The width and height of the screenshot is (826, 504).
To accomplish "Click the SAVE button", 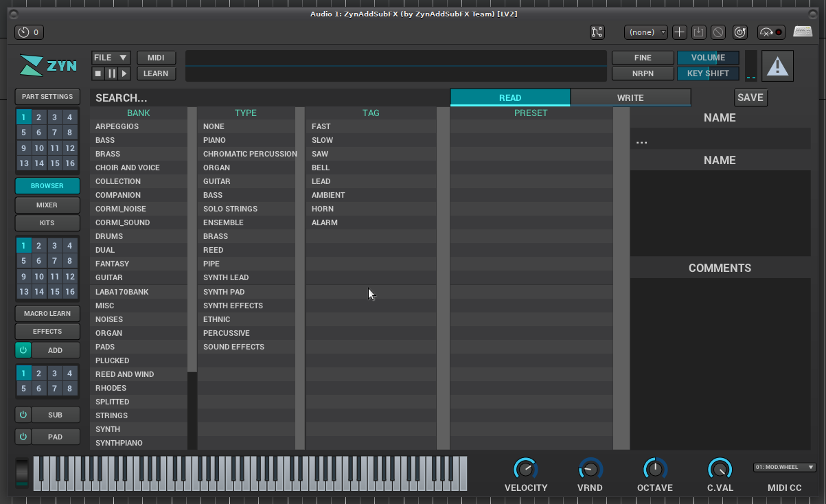I will (750, 98).
